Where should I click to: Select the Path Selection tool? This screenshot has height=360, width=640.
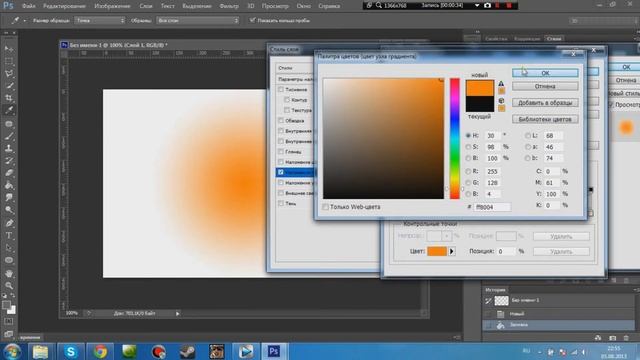pos(9,248)
